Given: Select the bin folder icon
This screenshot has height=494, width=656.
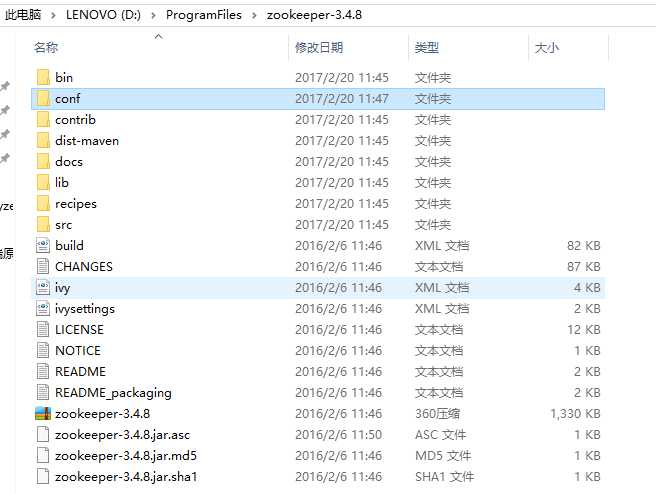Looking at the screenshot, I should coord(43,77).
